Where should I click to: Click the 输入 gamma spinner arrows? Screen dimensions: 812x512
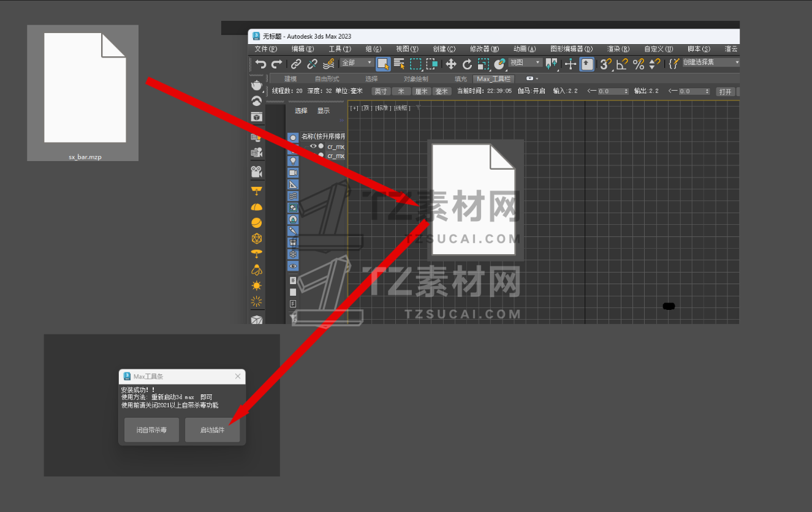pos(626,91)
